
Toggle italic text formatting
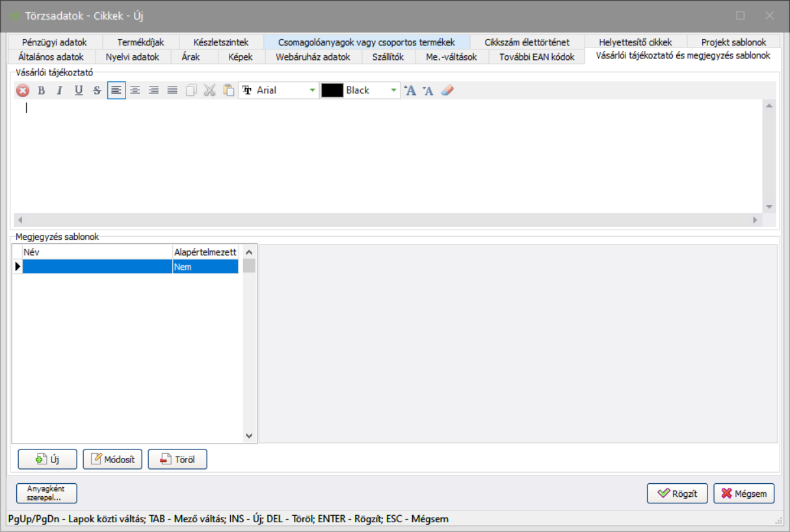coord(60,91)
